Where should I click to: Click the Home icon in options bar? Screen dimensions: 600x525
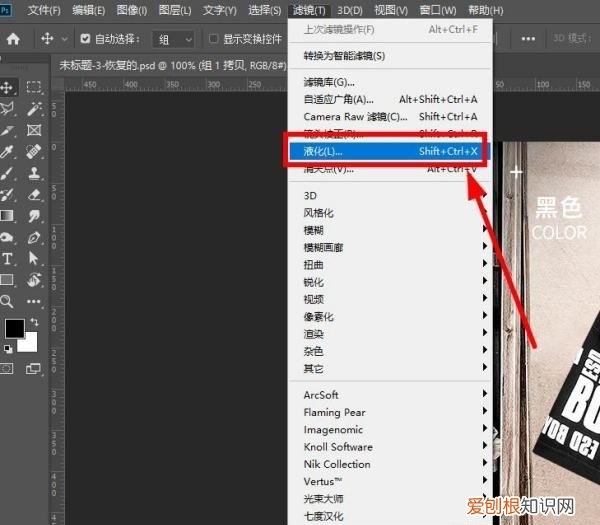[x=13, y=39]
